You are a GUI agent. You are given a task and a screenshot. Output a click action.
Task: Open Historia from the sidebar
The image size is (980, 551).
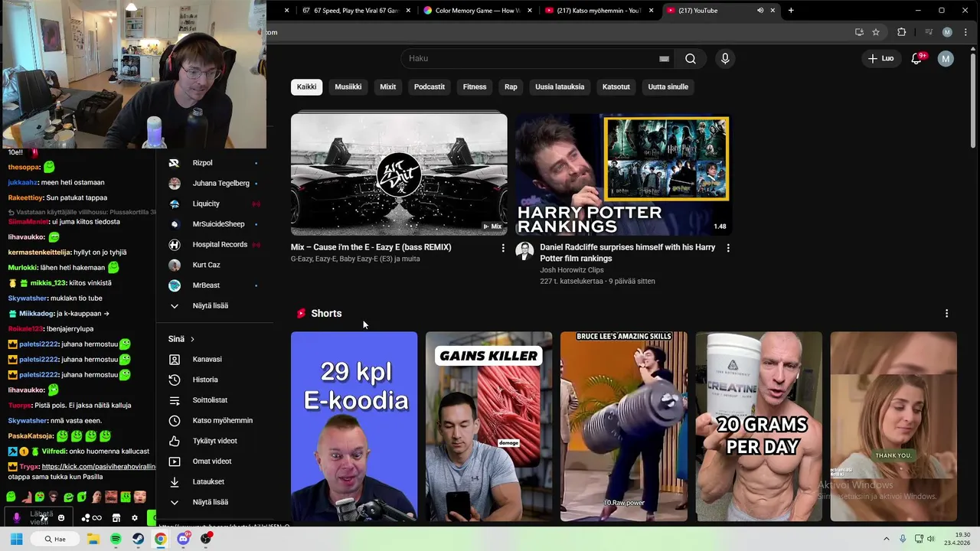point(204,380)
